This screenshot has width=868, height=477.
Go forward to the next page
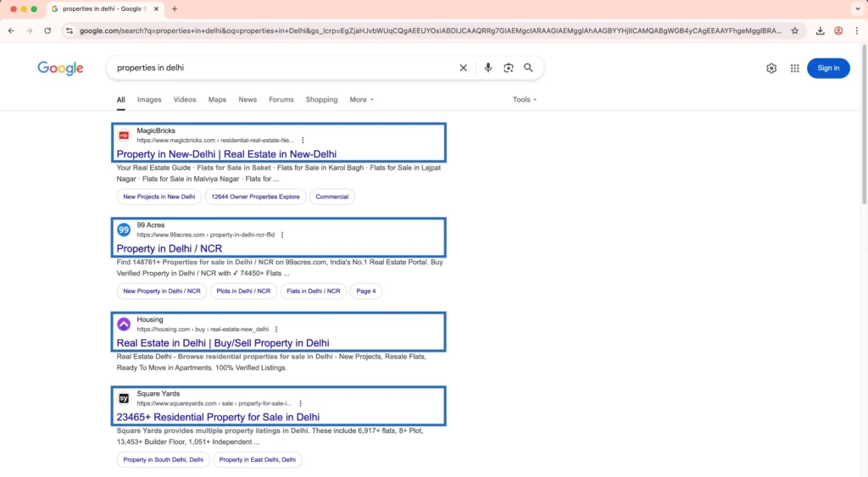coord(30,31)
